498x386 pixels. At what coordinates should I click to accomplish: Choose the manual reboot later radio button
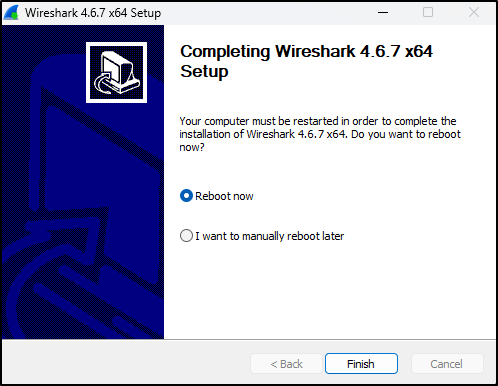click(x=186, y=236)
